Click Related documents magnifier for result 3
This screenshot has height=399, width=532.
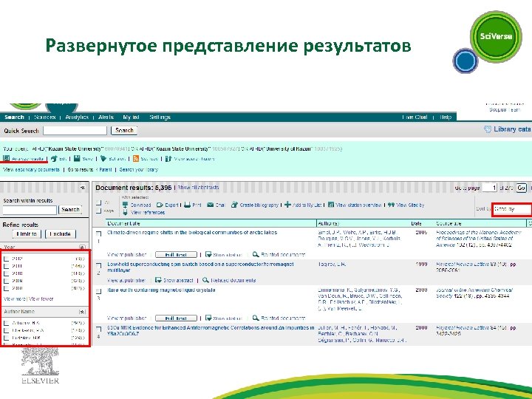point(256,318)
